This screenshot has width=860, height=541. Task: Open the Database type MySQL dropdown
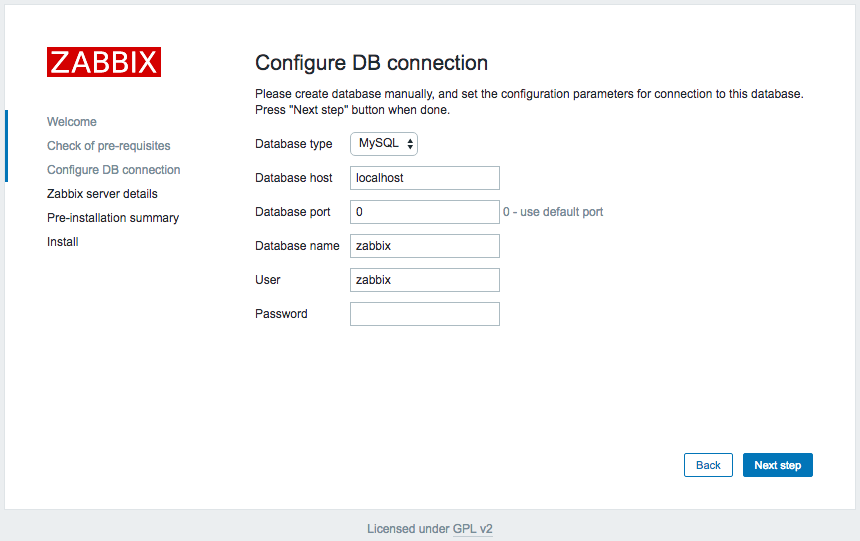tap(384, 144)
